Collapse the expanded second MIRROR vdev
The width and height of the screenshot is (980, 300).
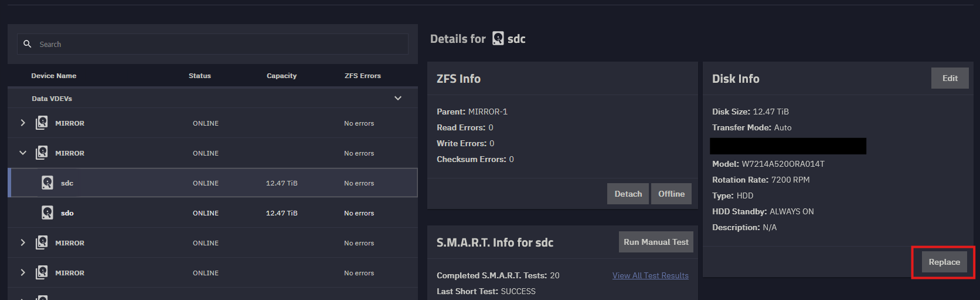pyautogui.click(x=23, y=153)
